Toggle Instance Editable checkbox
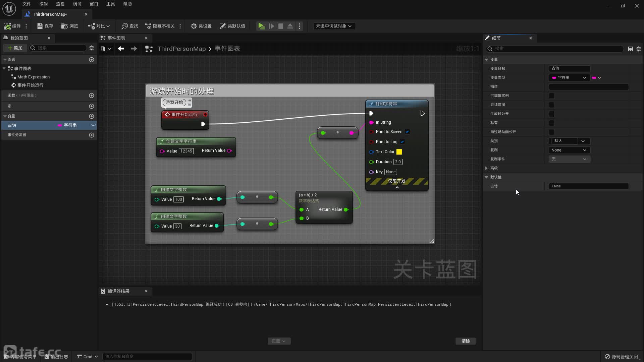The height and width of the screenshot is (362, 644). [552, 96]
